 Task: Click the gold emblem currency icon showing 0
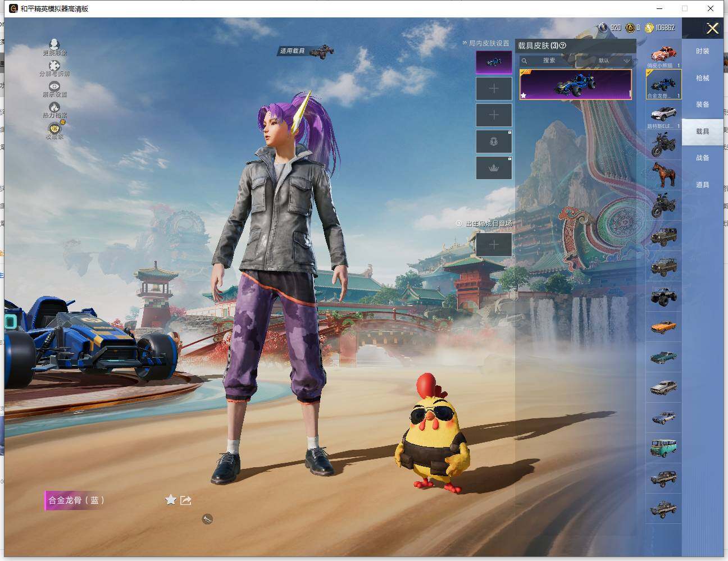630,28
